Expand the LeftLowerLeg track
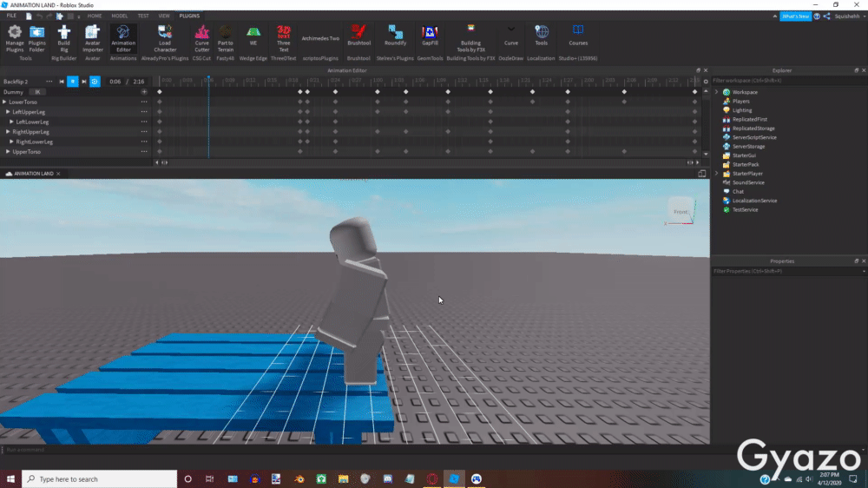 [x=11, y=122]
